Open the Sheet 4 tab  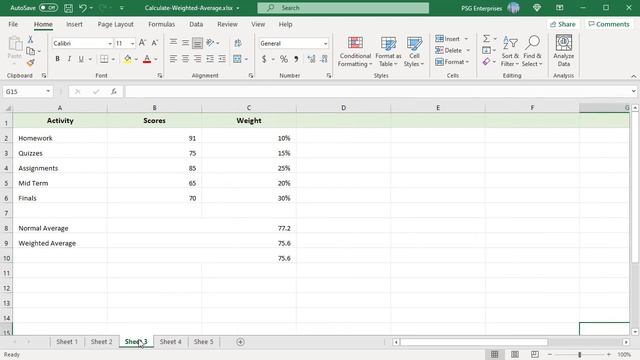[x=171, y=342]
